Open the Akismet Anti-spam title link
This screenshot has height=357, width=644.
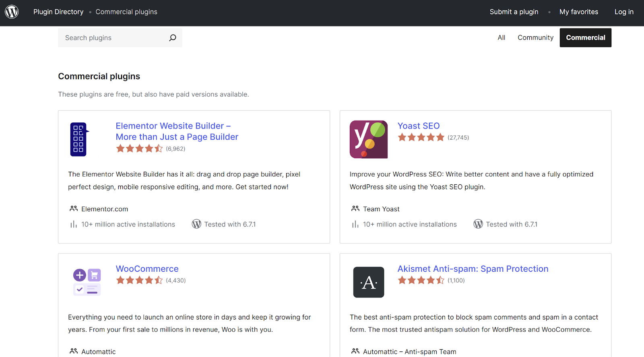point(473,269)
